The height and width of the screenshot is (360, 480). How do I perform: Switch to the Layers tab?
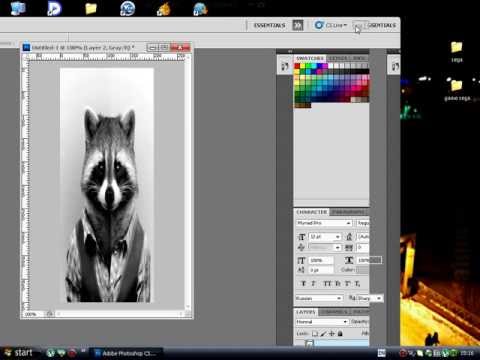tap(306, 312)
